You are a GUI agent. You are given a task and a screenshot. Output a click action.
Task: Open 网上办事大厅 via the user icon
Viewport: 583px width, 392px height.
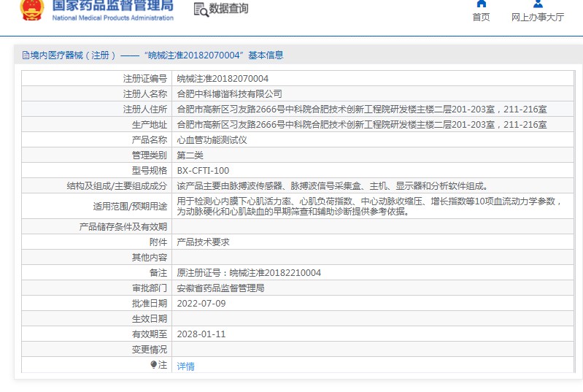(538, 4)
